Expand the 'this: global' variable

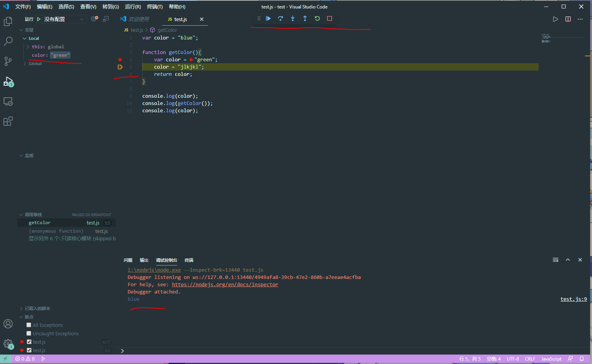[x=27, y=46]
